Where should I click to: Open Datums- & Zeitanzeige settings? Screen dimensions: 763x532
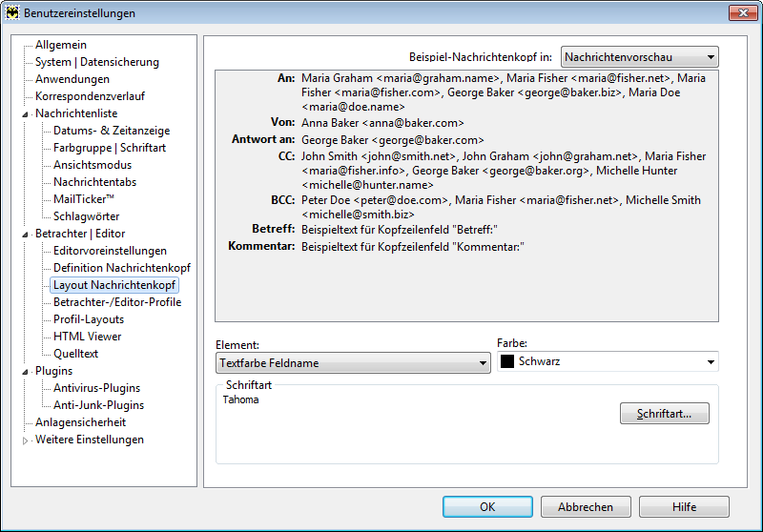(x=112, y=131)
